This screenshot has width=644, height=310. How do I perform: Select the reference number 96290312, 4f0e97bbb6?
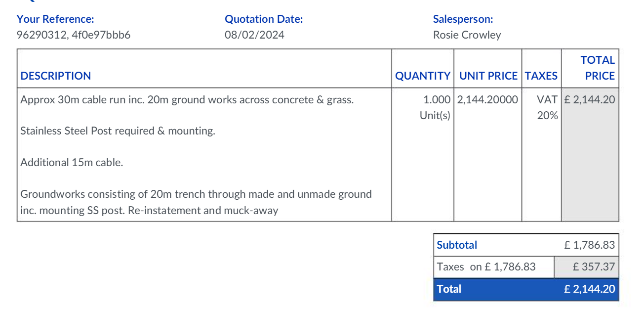point(74,35)
